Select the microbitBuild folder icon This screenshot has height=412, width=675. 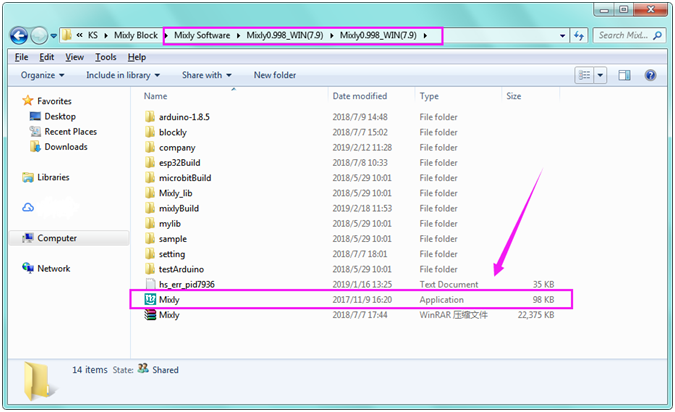[x=150, y=177]
